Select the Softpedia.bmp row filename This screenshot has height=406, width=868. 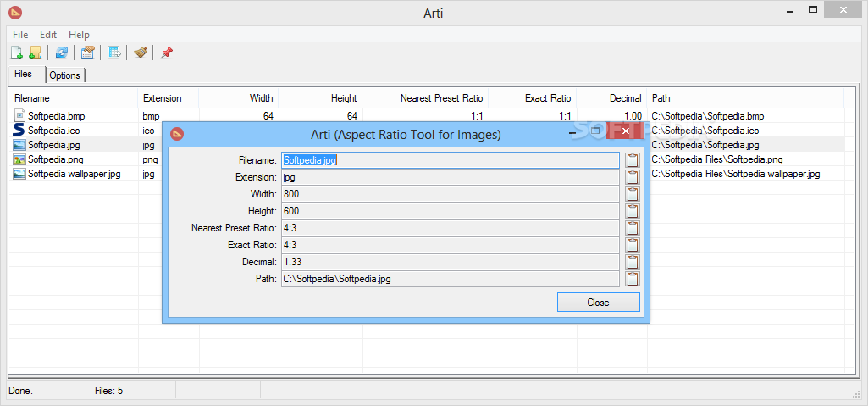pos(57,116)
